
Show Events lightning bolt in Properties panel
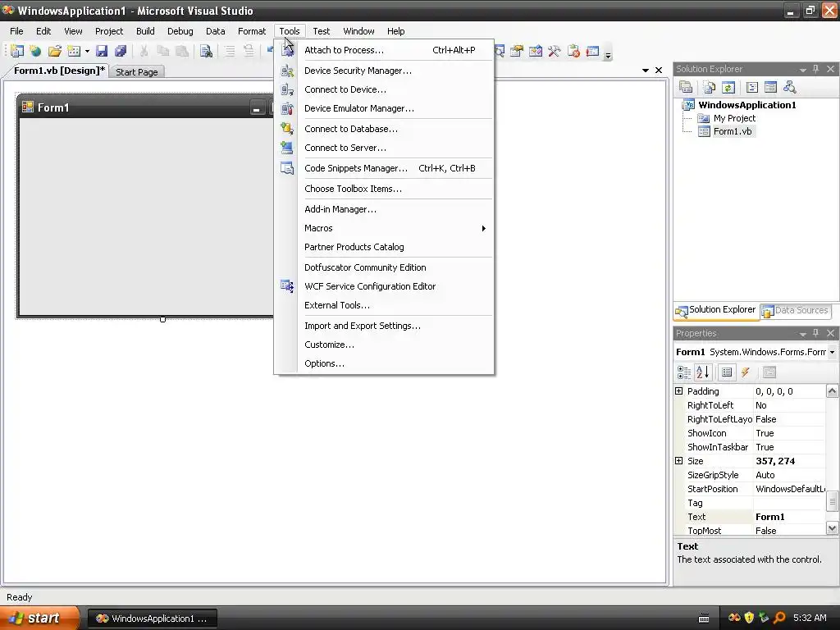pyautogui.click(x=746, y=372)
